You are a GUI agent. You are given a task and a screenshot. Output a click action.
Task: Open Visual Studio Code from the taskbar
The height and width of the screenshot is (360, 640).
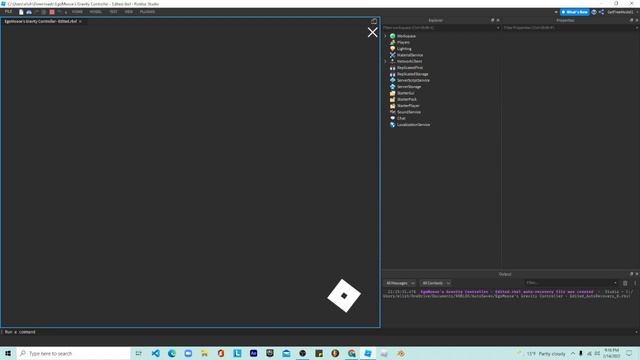(156, 353)
